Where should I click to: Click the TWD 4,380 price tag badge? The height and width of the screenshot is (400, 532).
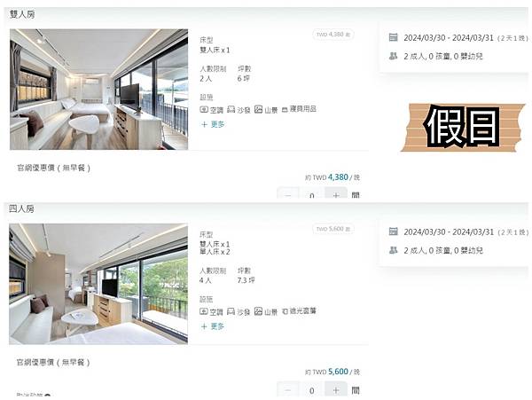pyautogui.click(x=333, y=35)
